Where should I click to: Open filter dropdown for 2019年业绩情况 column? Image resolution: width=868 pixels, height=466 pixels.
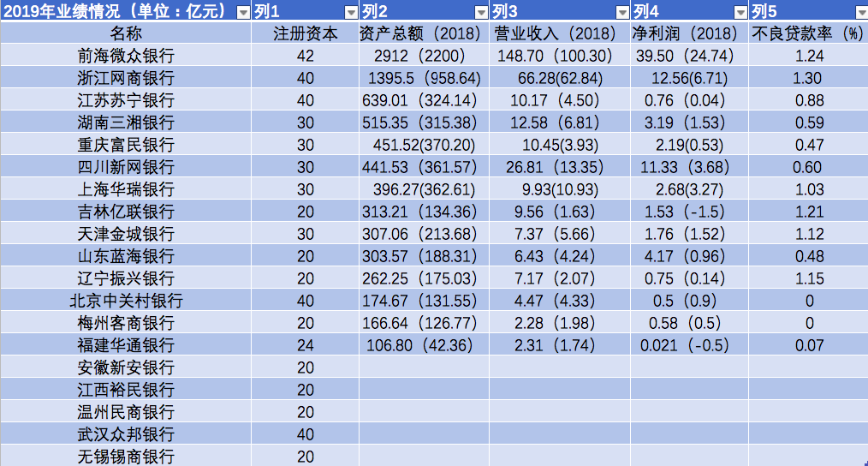pyautogui.click(x=243, y=12)
